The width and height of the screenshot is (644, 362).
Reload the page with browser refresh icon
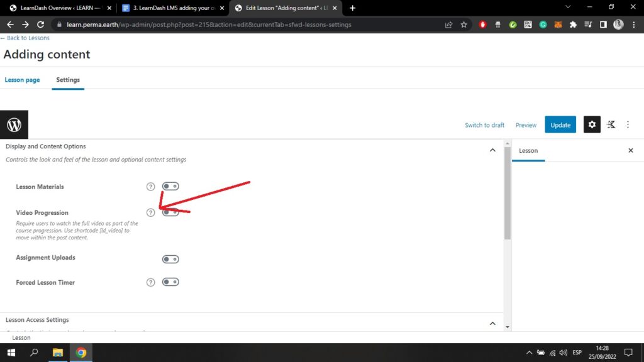[x=41, y=25]
